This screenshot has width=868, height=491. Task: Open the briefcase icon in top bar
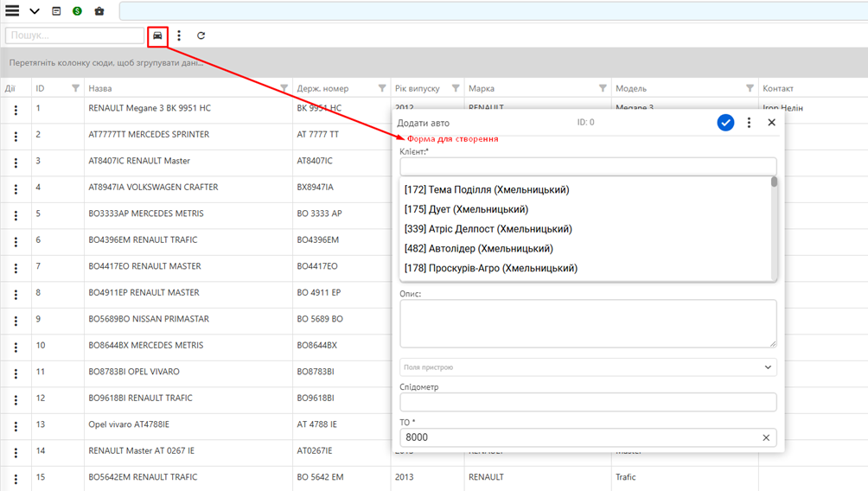point(99,11)
